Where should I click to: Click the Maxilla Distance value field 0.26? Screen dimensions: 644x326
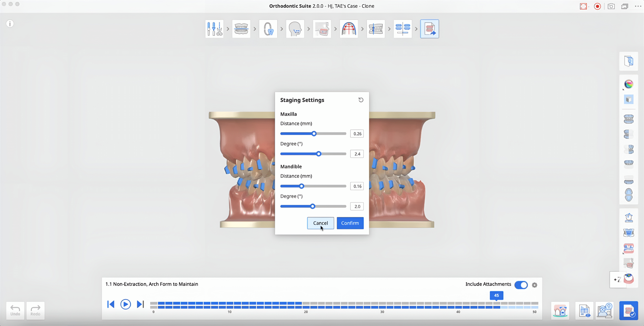[357, 134]
